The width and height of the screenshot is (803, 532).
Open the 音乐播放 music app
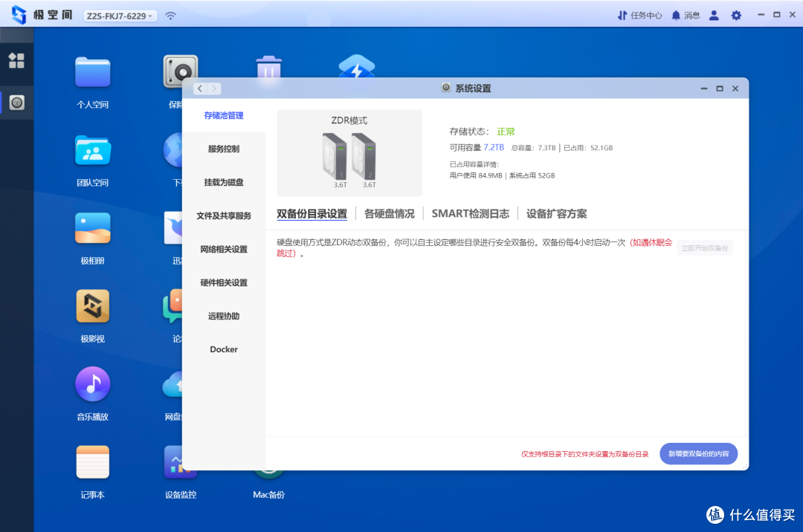pyautogui.click(x=92, y=383)
